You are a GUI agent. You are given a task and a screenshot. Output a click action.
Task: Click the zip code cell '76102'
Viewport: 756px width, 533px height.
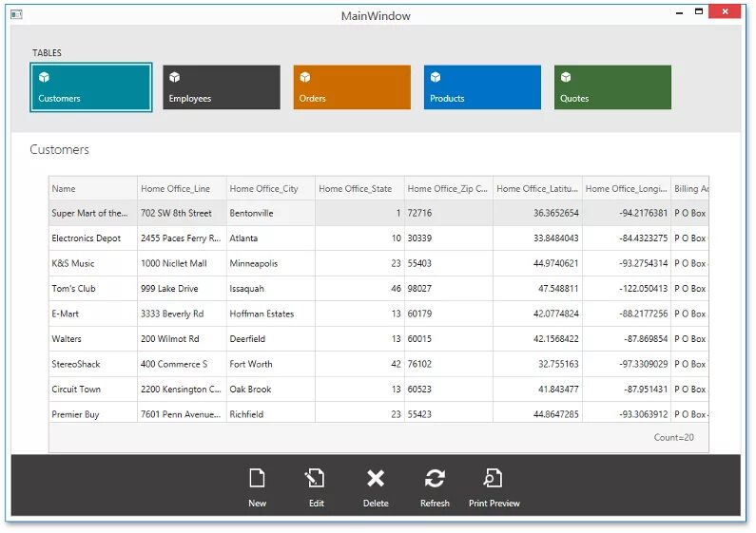click(449, 364)
